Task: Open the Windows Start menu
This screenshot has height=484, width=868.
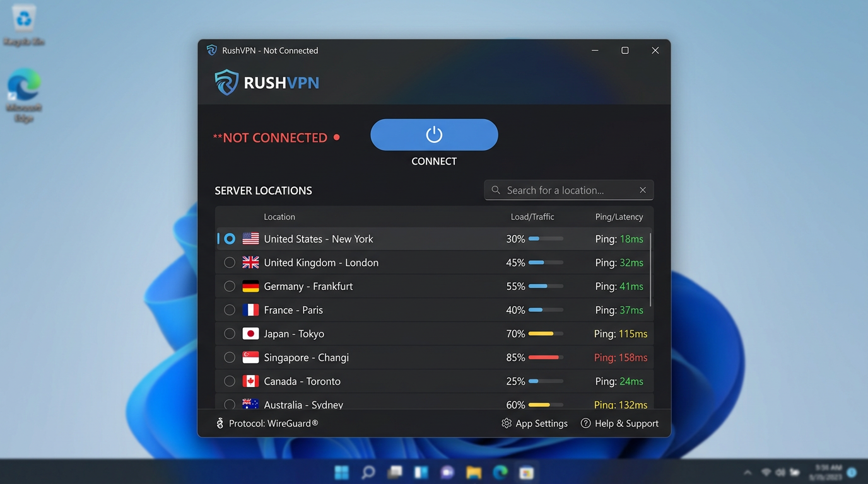Action: pyautogui.click(x=341, y=472)
